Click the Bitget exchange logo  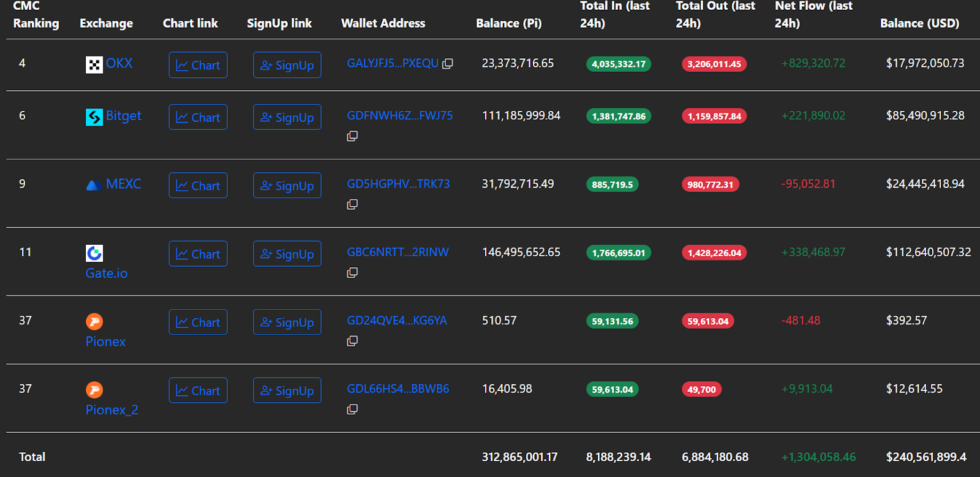click(94, 116)
